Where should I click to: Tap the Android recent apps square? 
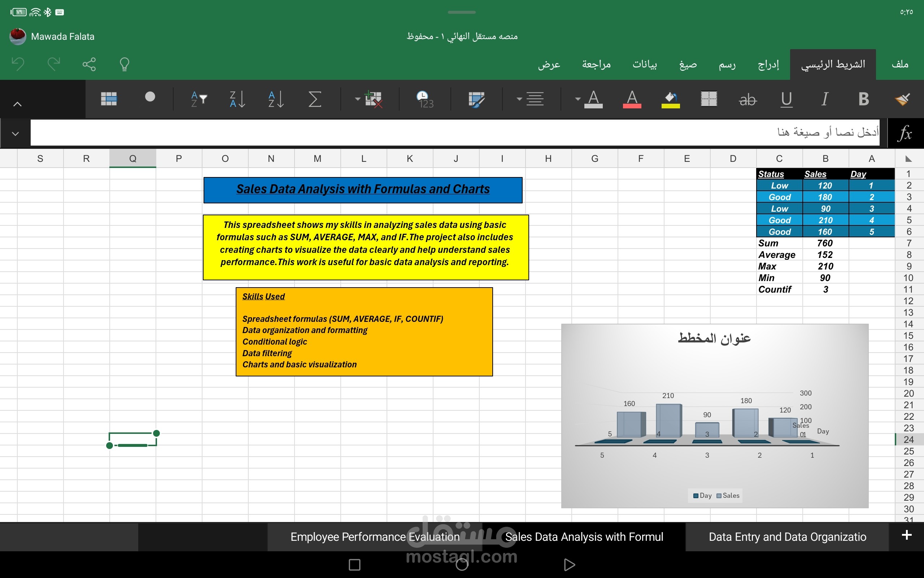click(x=354, y=564)
